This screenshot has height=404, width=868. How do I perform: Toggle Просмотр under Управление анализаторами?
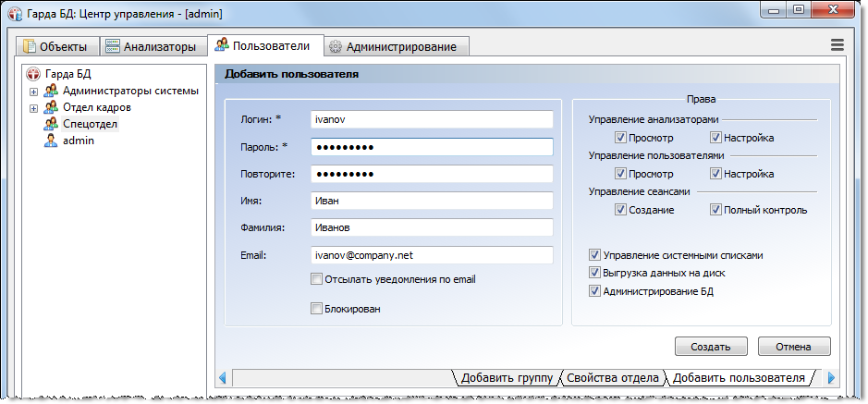620,137
